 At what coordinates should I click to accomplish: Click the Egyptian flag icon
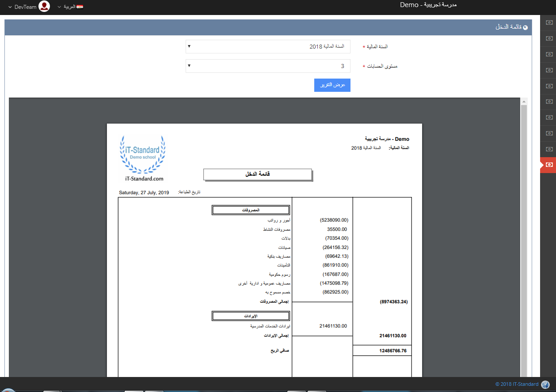[x=80, y=7]
